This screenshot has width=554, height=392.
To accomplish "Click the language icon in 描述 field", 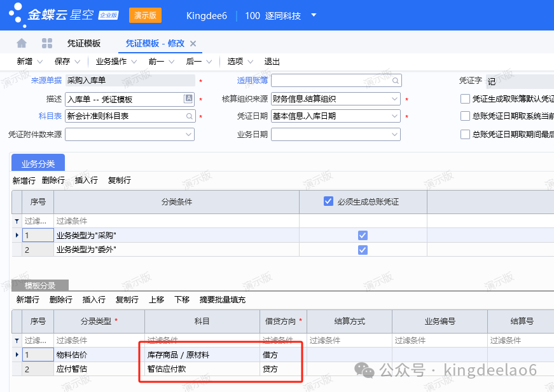I will coord(188,98).
